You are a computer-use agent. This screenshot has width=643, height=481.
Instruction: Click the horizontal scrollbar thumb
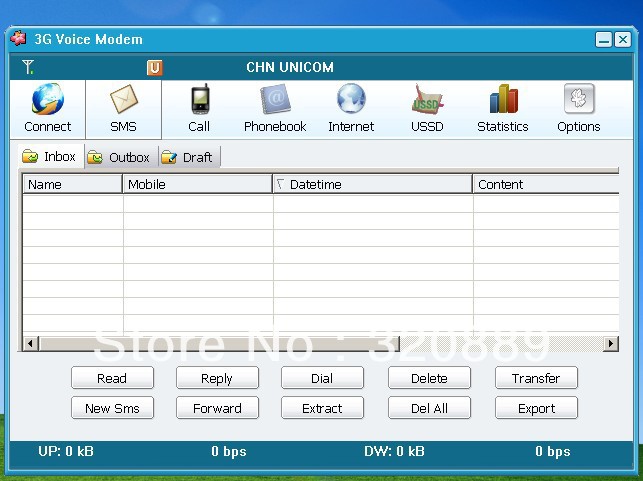[x=219, y=343]
